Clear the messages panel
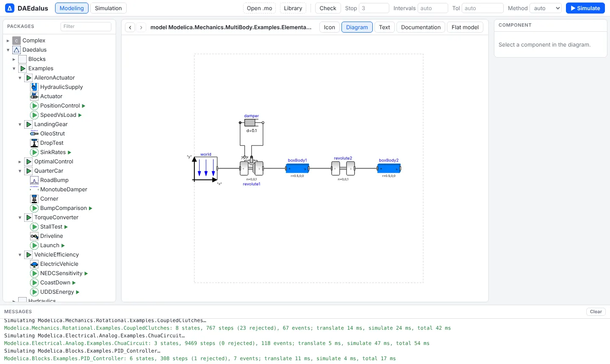Viewport: 610px width, 364px height. click(x=596, y=312)
